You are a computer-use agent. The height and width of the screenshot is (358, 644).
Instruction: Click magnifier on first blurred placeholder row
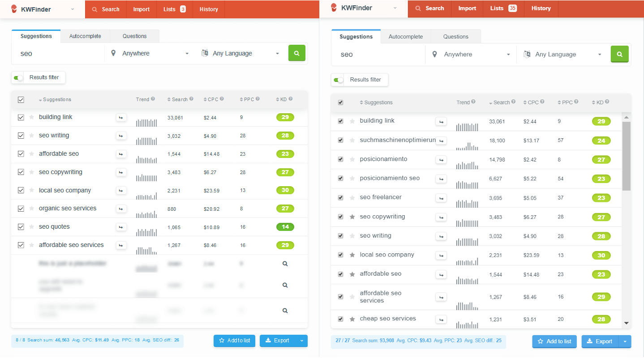285,264
